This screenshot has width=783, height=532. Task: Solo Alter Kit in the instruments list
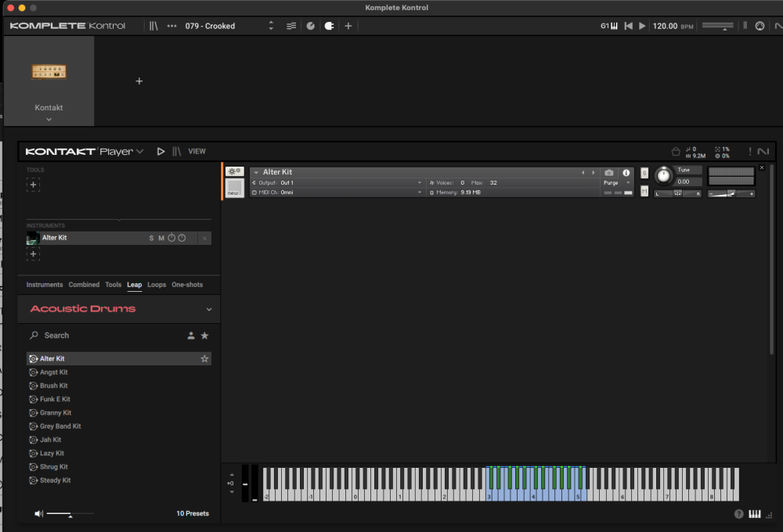pos(151,238)
